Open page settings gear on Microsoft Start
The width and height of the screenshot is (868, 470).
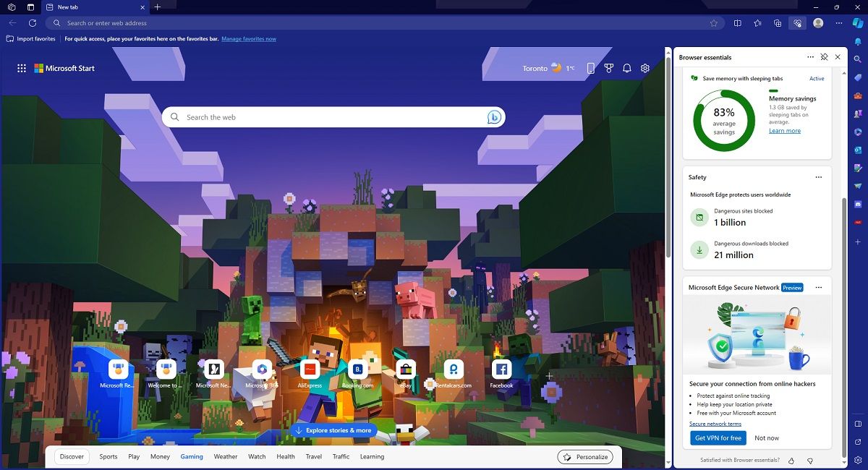pos(645,69)
